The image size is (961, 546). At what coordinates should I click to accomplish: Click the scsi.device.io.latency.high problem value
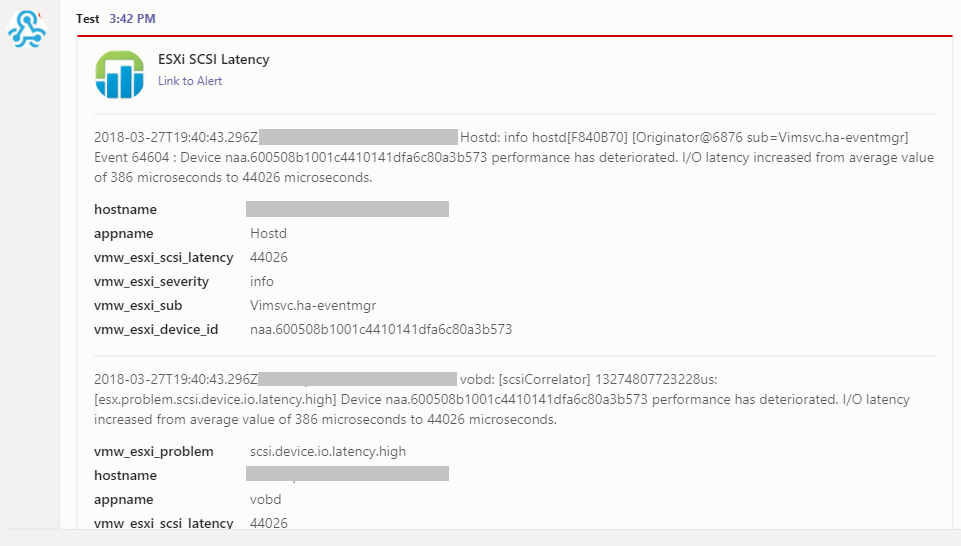coord(328,452)
